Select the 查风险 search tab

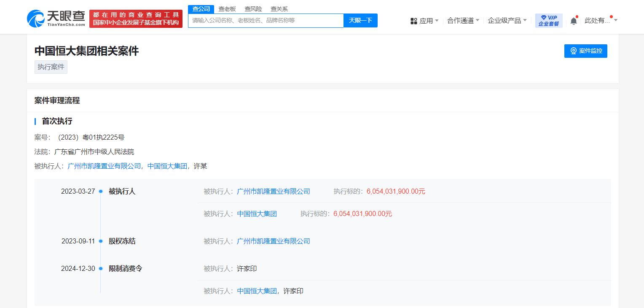(x=253, y=9)
